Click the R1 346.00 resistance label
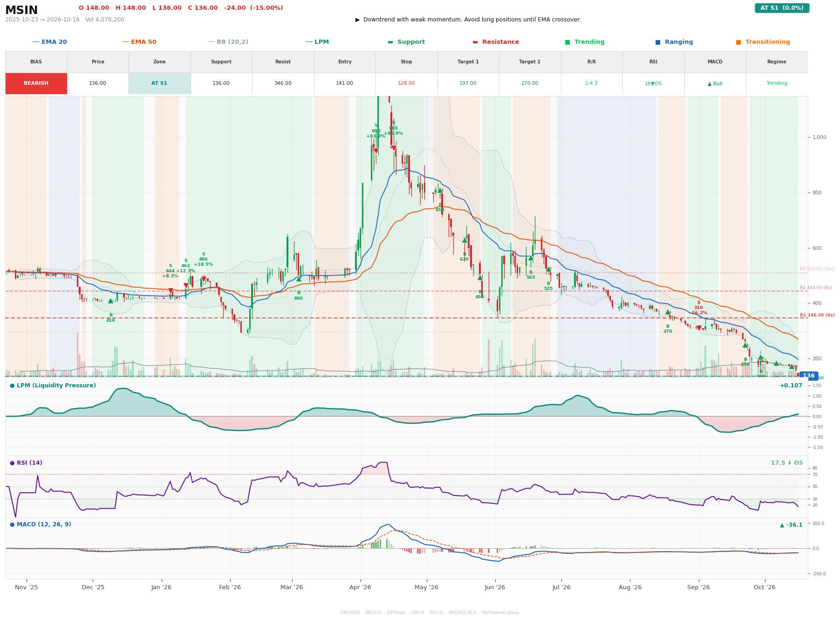Image resolution: width=840 pixels, height=620 pixels. [x=817, y=315]
